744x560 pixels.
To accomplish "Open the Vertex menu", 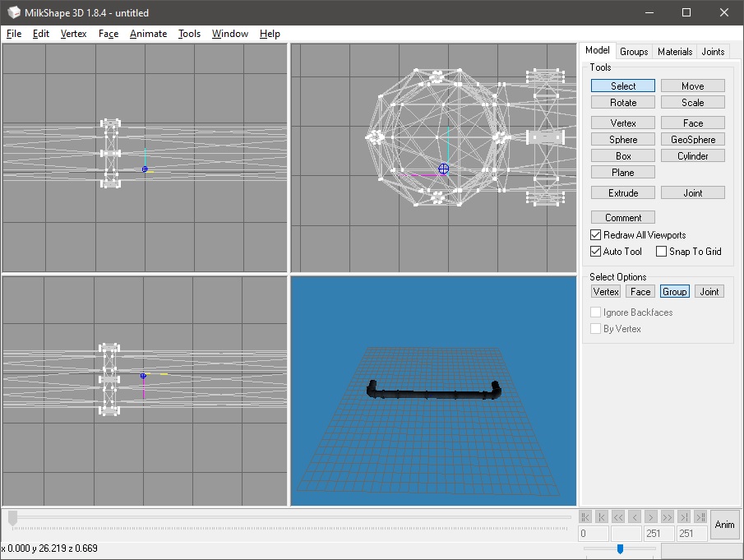I will [73, 34].
